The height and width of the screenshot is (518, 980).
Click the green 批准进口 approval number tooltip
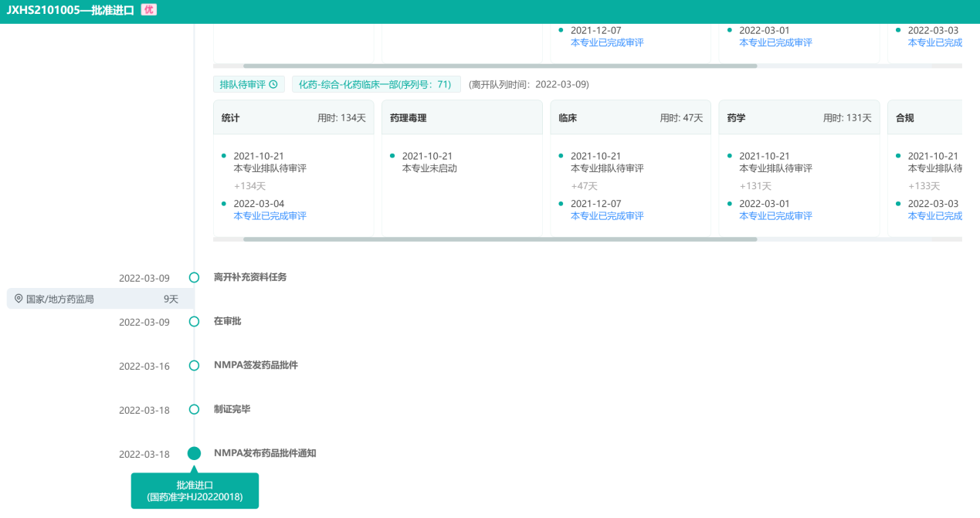(195, 491)
